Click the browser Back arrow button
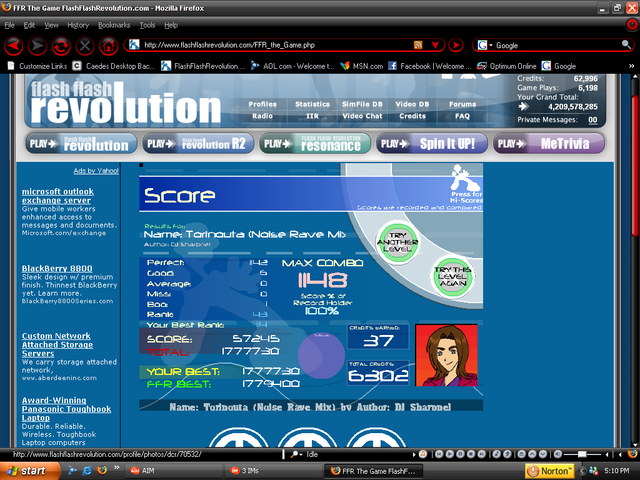The height and width of the screenshot is (480, 640). pos(14,45)
